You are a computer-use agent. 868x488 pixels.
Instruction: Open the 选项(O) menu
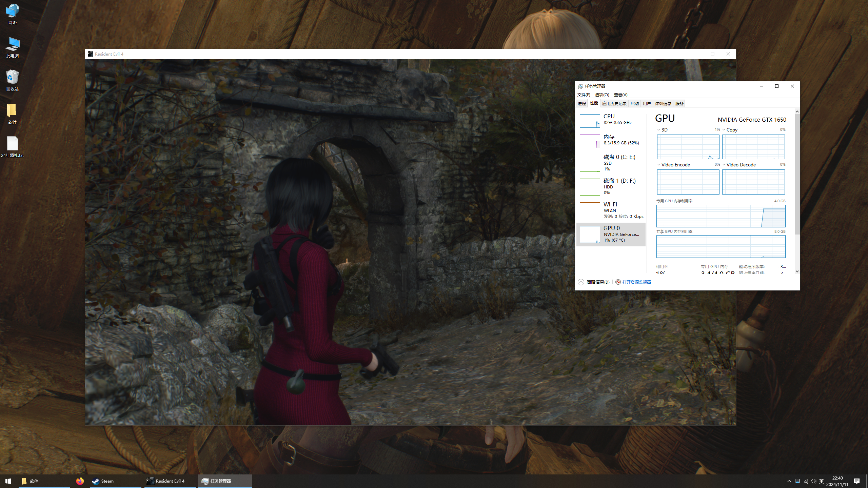pos(602,95)
